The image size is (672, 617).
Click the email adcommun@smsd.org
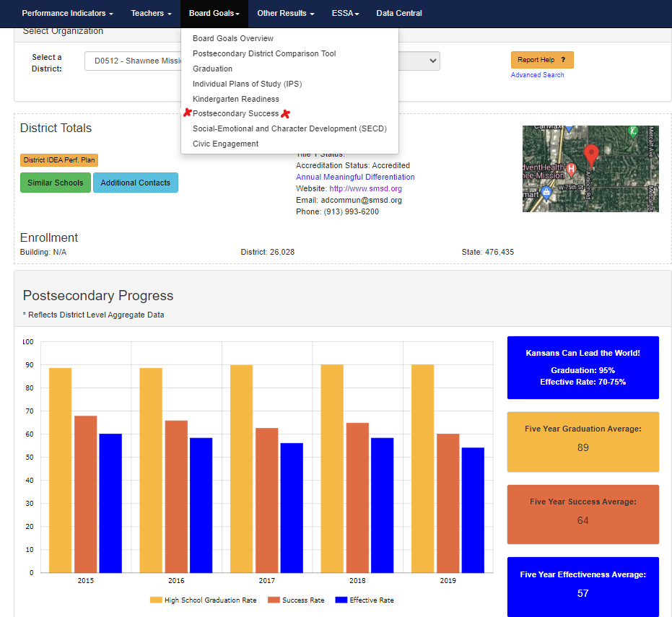[362, 200]
